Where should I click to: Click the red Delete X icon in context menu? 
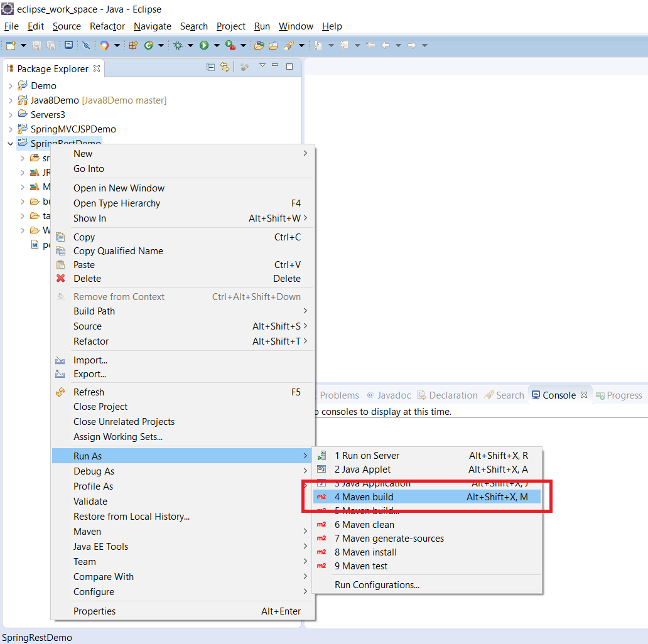61,279
